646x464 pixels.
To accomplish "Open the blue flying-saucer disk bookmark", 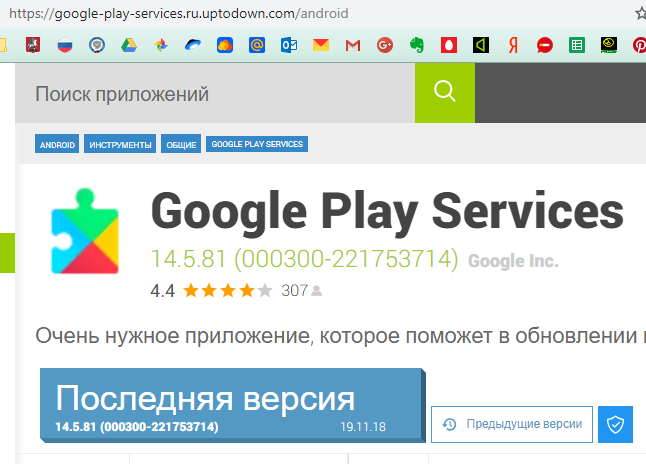I will [193, 45].
